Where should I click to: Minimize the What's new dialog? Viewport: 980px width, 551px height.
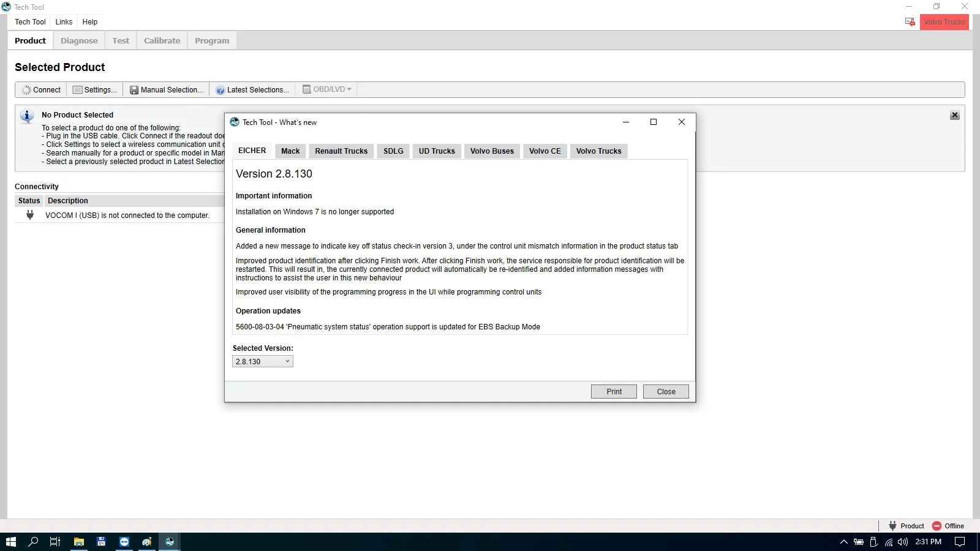(626, 122)
